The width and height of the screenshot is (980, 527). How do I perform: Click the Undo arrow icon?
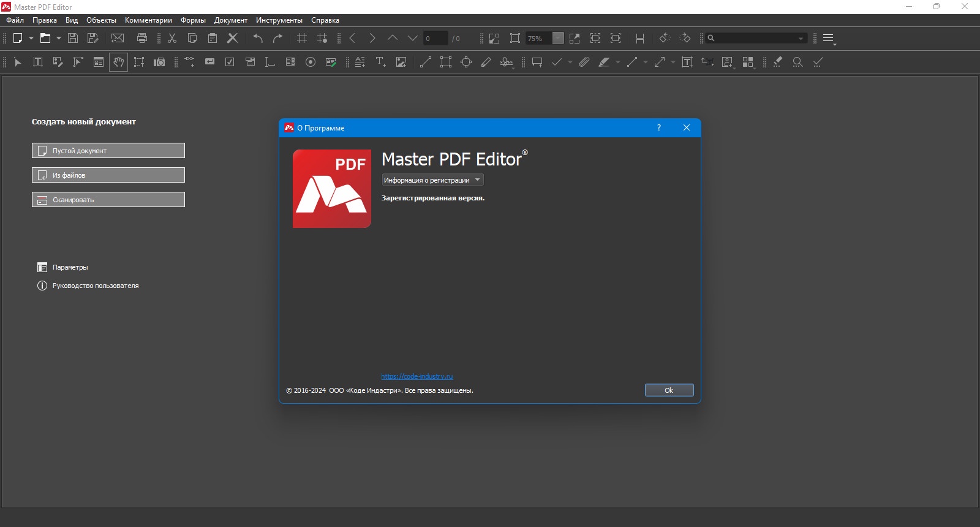point(258,38)
